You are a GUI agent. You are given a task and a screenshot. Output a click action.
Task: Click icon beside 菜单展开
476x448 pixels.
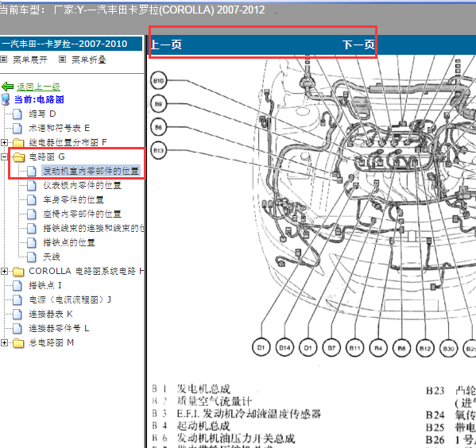point(4,60)
